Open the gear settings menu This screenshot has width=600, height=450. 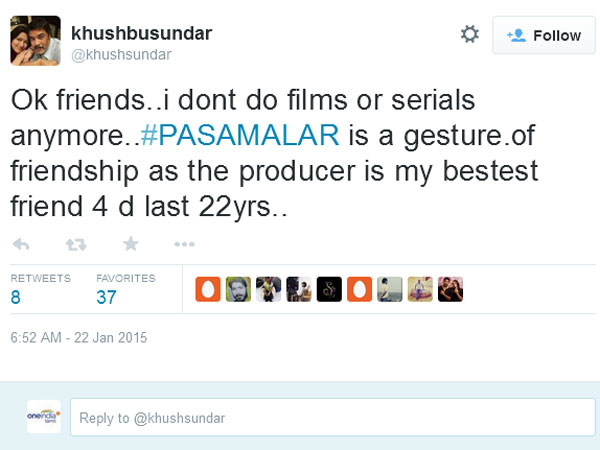tap(469, 35)
